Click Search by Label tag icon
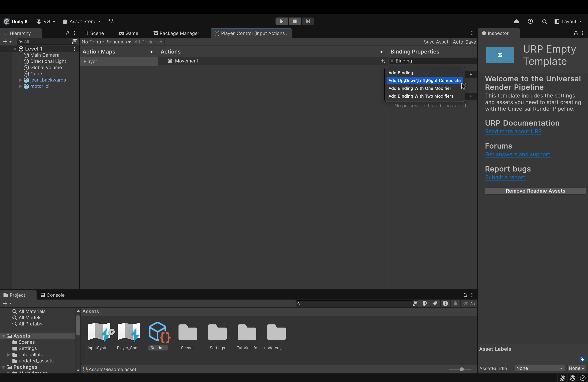Image resolution: width=588 pixels, height=382 pixels. (435, 303)
